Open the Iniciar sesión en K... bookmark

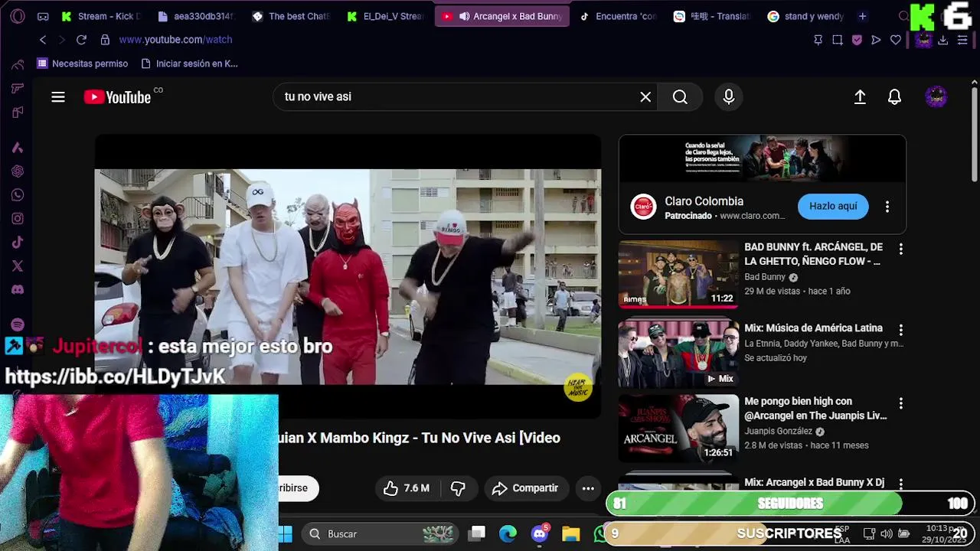(190, 64)
